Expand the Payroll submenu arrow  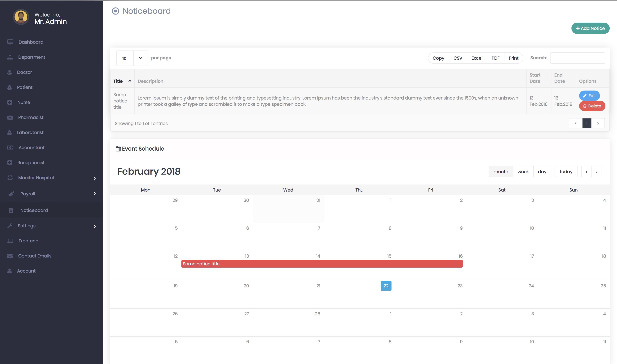coord(95,194)
